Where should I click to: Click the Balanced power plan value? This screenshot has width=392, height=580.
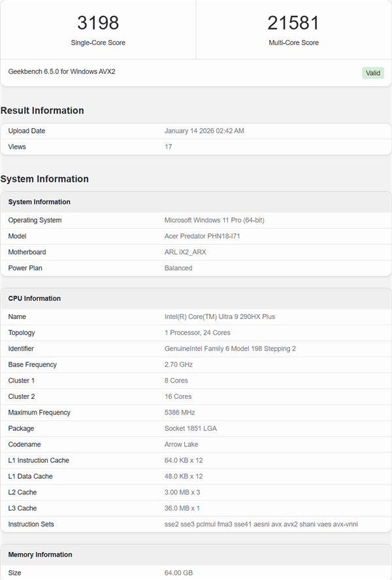tap(178, 267)
